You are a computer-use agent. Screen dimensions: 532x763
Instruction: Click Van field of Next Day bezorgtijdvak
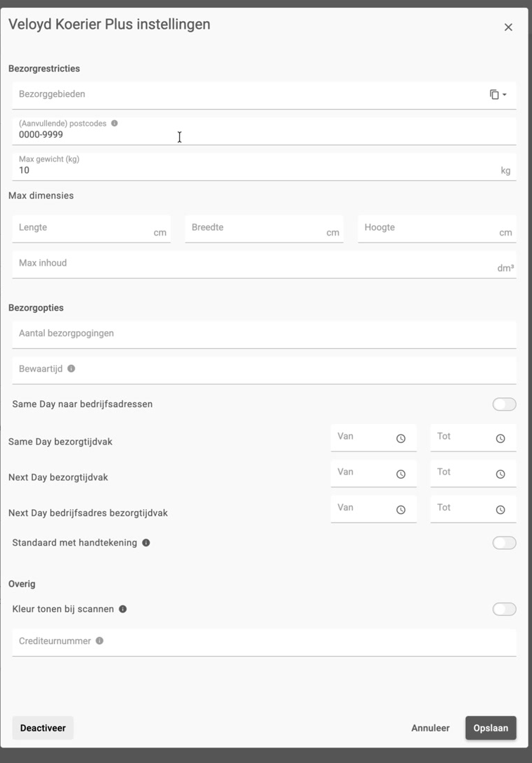pos(373,473)
